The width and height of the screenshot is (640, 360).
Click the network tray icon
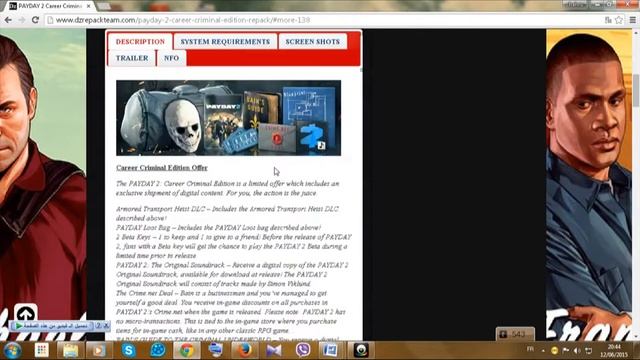tap(589, 351)
